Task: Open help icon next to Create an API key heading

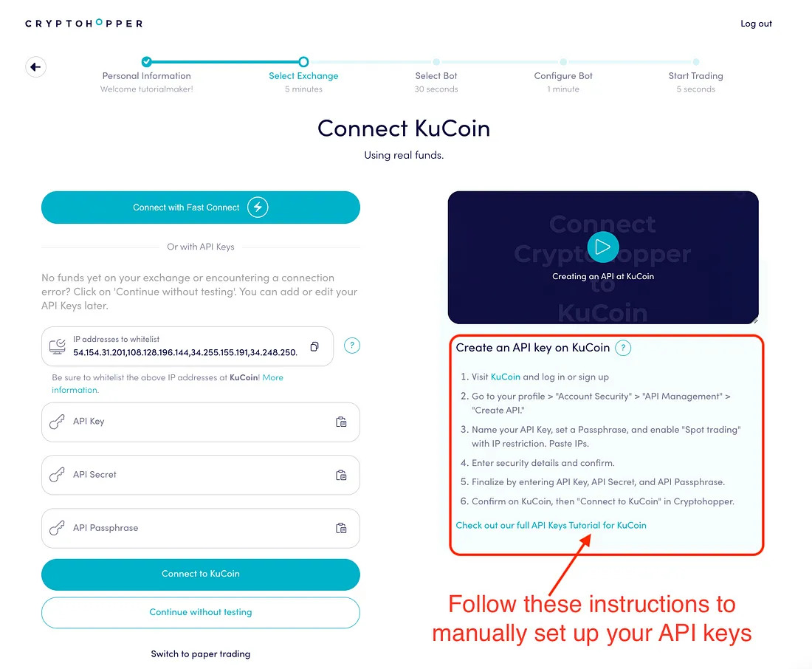Action: click(x=623, y=348)
